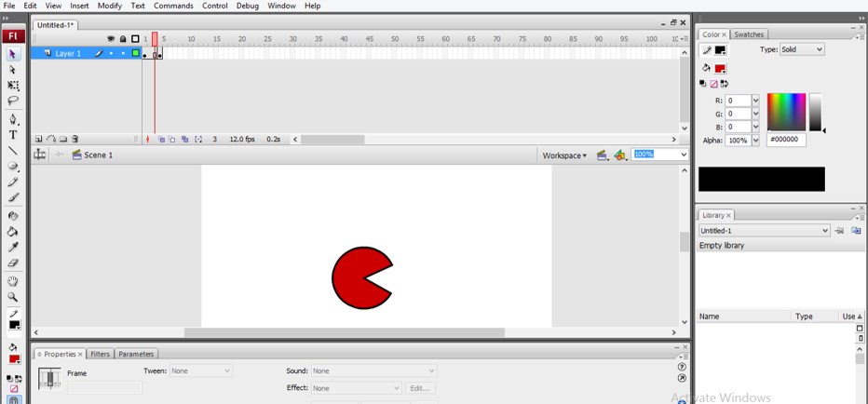
Task: Open the Tween dropdown
Action: (201, 370)
